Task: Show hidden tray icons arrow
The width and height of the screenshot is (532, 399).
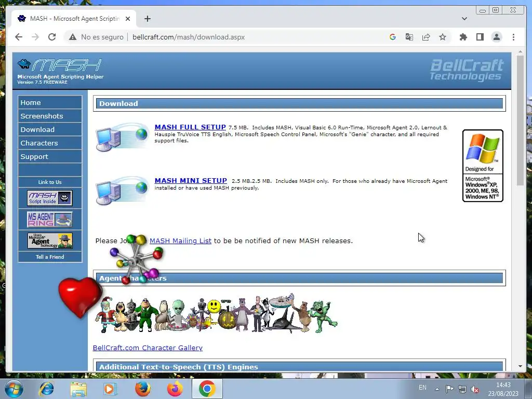Action: tap(437, 389)
